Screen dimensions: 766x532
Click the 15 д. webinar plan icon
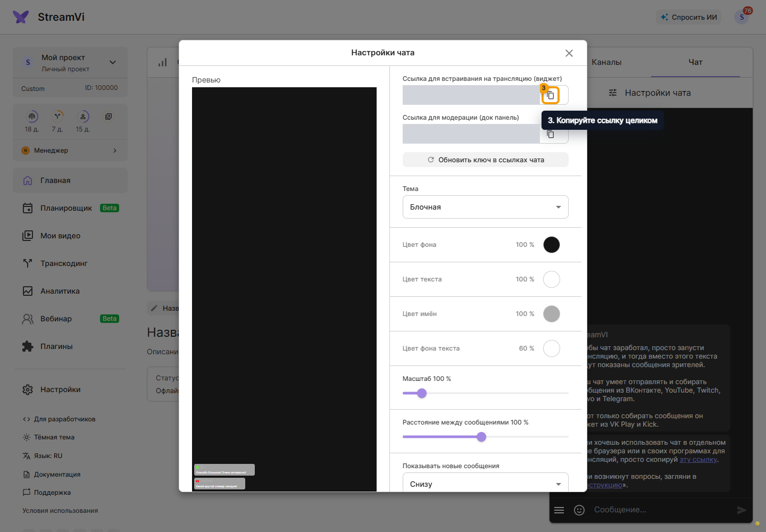tap(83, 117)
